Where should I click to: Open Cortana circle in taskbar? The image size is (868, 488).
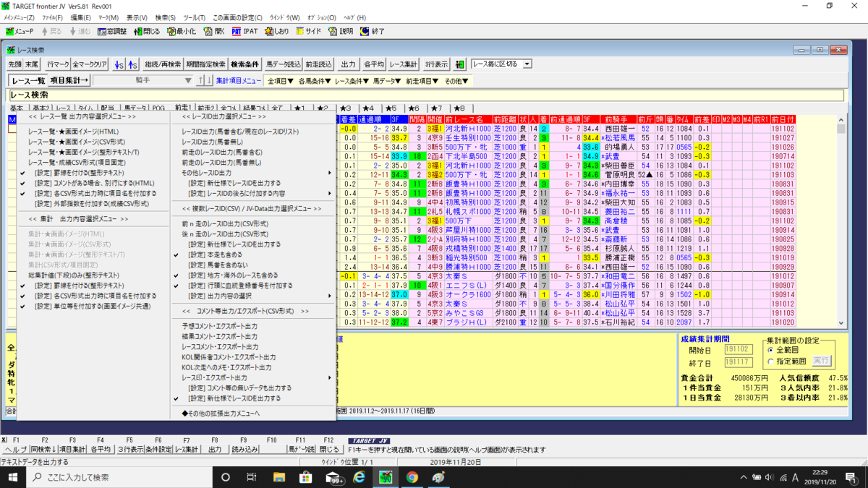[226, 477]
